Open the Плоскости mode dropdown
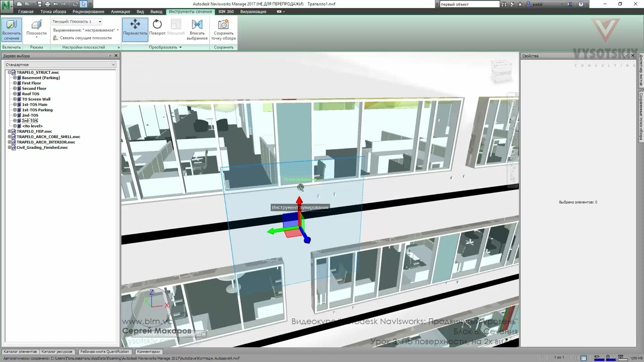 click(36, 30)
